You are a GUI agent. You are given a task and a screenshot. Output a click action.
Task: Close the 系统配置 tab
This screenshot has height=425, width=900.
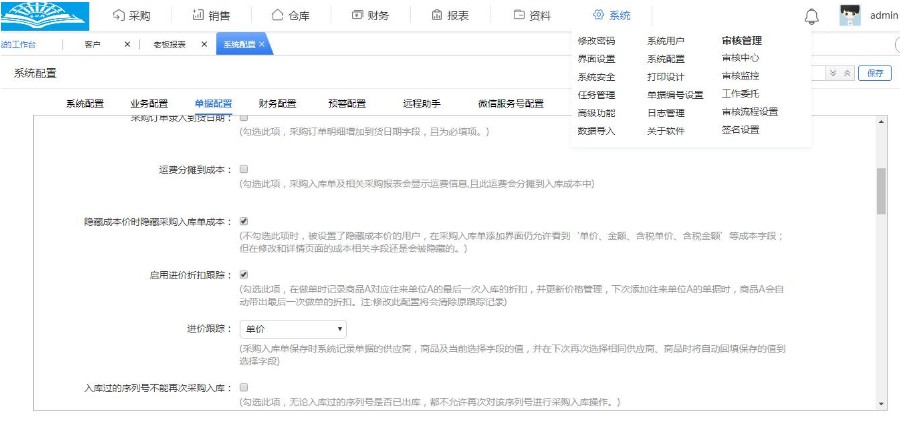point(262,45)
